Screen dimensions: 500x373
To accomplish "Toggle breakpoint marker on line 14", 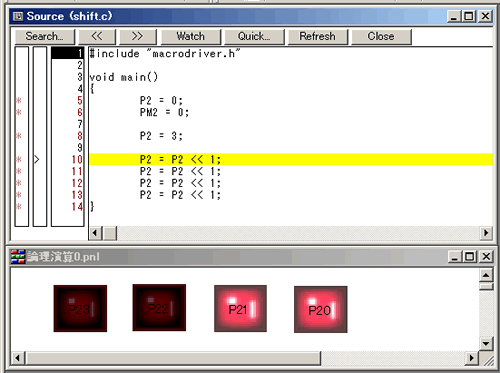I will tap(19, 207).
